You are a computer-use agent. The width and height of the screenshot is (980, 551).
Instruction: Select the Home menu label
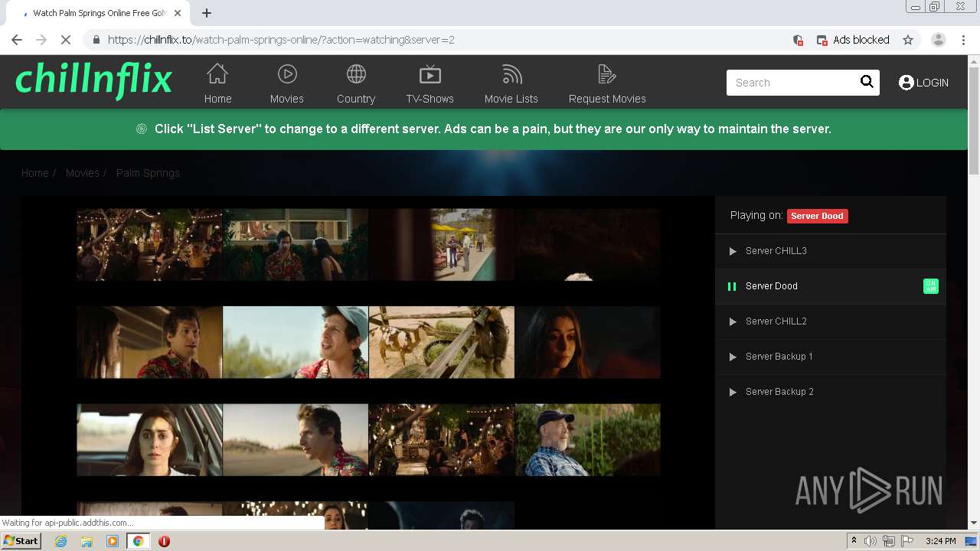(x=217, y=99)
